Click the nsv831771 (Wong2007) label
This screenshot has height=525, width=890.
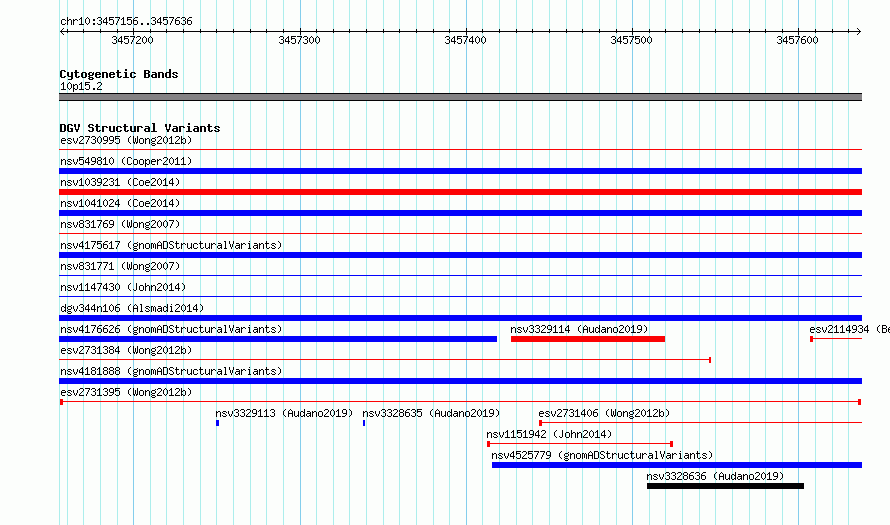click(x=120, y=266)
